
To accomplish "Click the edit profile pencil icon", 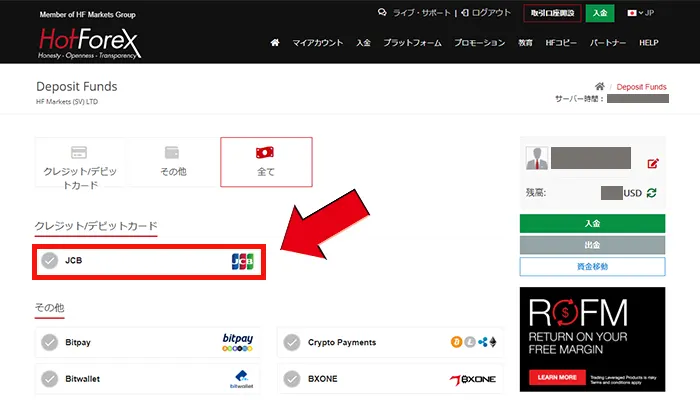I will 653,163.
